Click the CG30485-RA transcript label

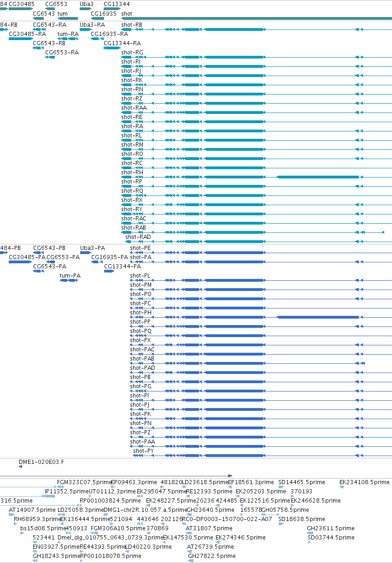(x=28, y=34)
